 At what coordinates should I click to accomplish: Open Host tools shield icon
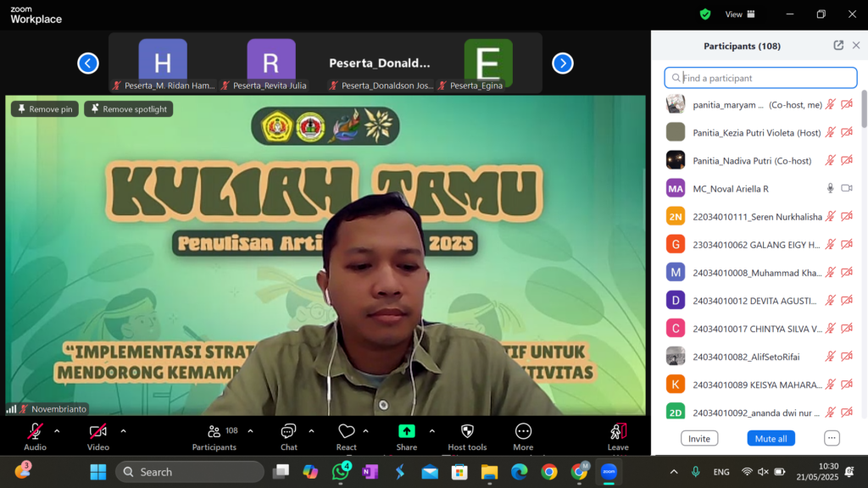tap(467, 432)
